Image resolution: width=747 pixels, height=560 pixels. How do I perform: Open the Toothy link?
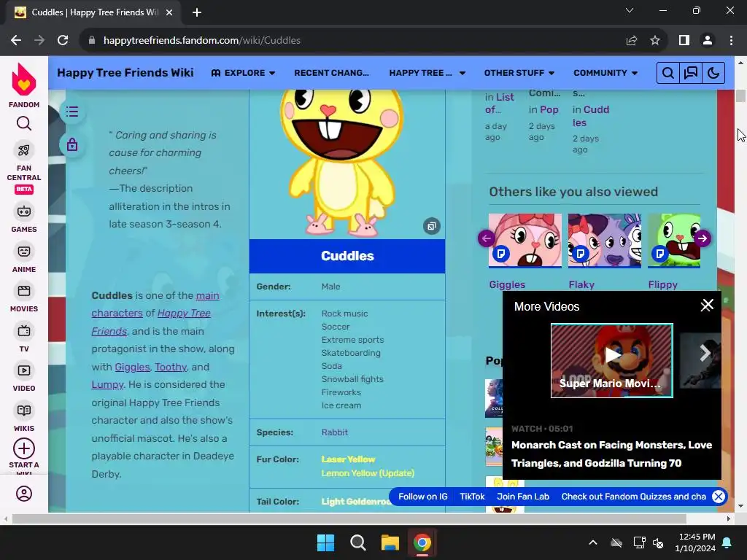[x=171, y=367]
